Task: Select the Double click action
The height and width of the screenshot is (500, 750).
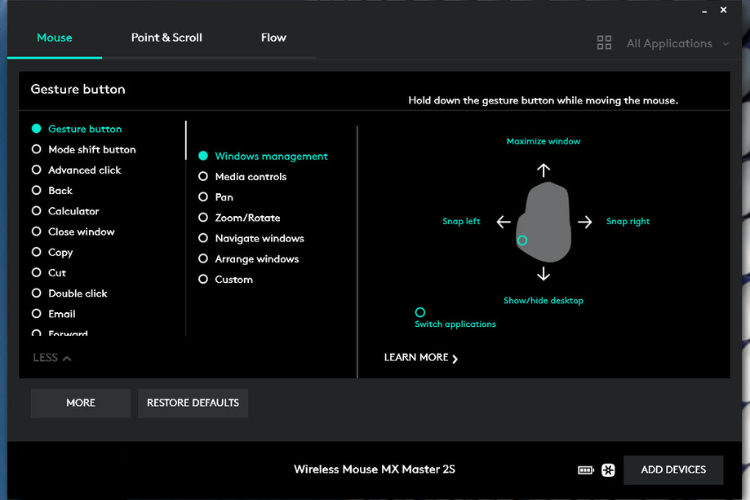Action: click(x=69, y=293)
